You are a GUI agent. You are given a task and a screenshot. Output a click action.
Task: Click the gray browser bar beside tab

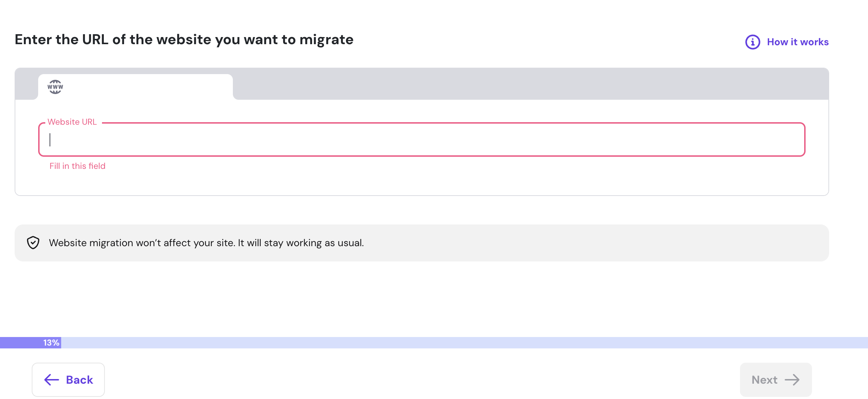coord(528,84)
